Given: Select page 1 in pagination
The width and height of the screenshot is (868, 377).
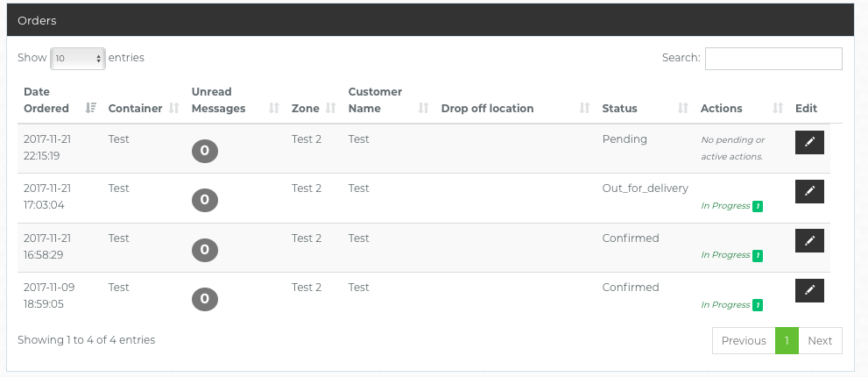Looking at the screenshot, I should tap(787, 341).
